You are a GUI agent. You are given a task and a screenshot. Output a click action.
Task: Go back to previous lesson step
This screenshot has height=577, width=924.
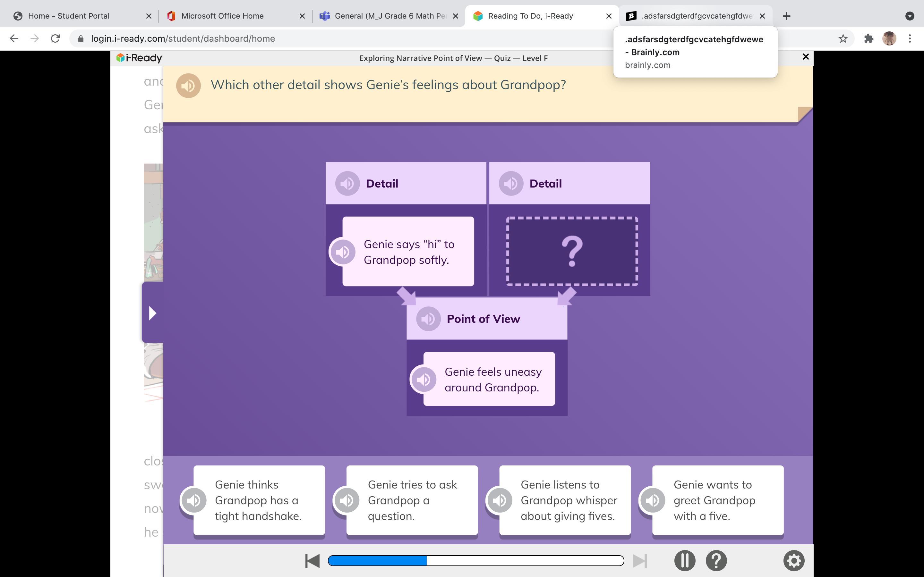point(312,561)
